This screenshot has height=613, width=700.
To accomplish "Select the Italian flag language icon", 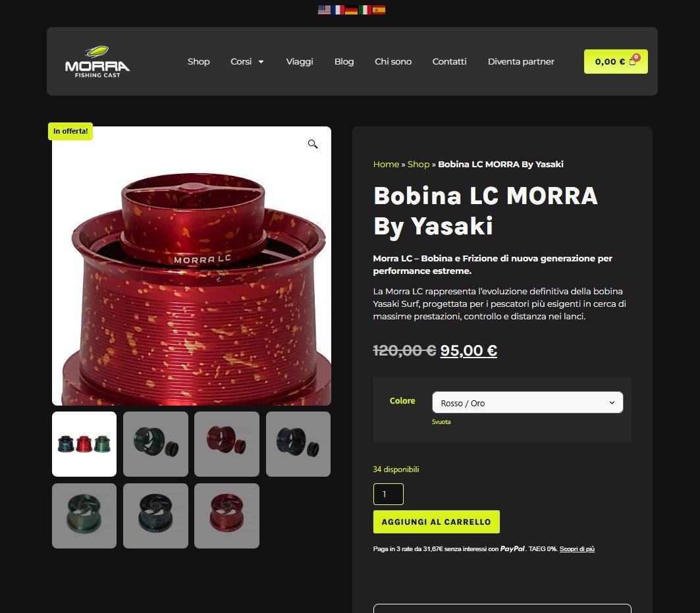I will [365, 10].
